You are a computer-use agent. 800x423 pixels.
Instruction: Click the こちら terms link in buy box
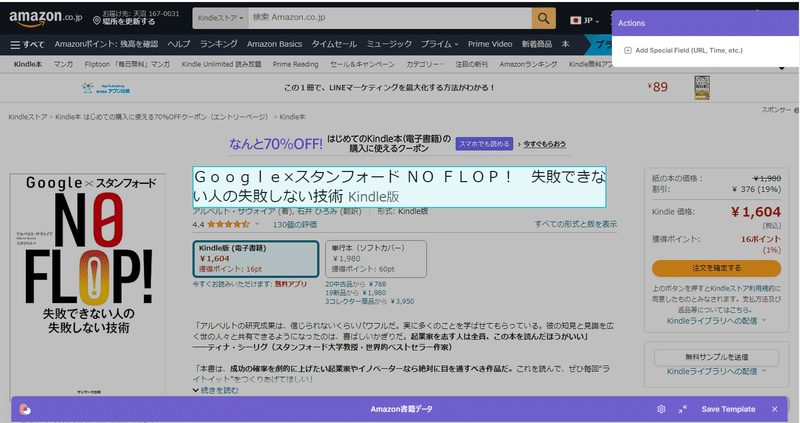(x=740, y=310)
